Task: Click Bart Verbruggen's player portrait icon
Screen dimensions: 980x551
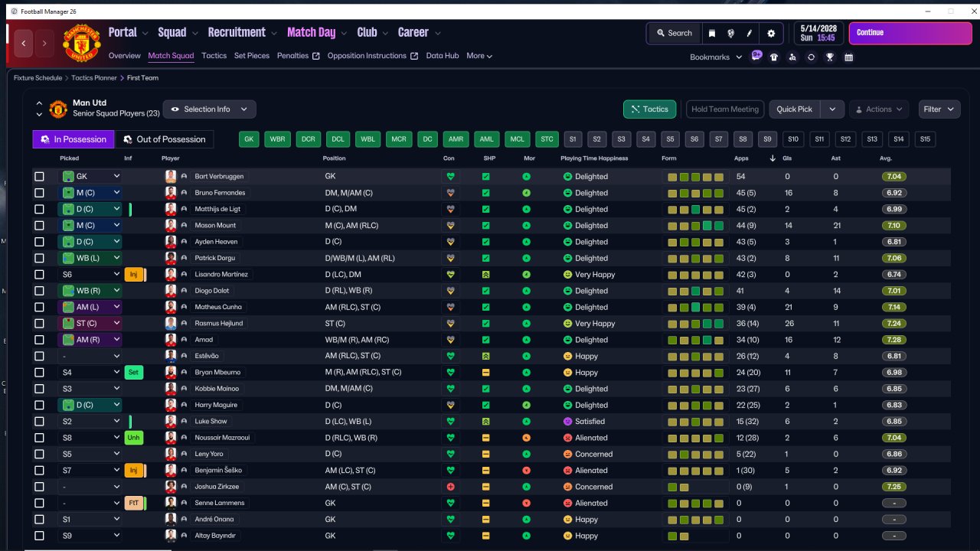Action: click(x=171, y=177)
